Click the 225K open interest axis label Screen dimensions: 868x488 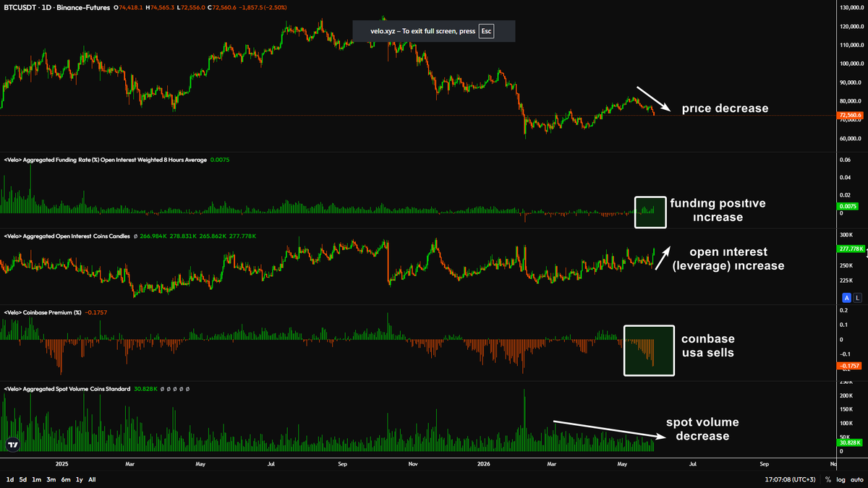click(x=845, y=282)
